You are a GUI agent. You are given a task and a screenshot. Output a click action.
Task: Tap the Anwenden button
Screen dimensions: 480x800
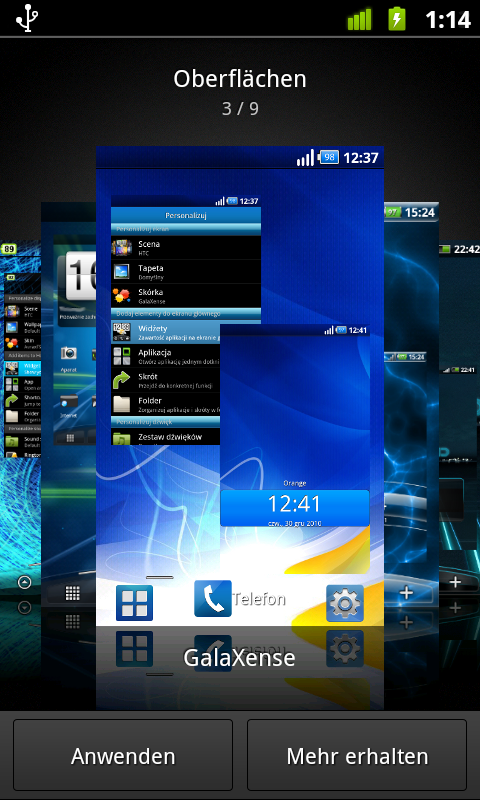coord(123,755)
